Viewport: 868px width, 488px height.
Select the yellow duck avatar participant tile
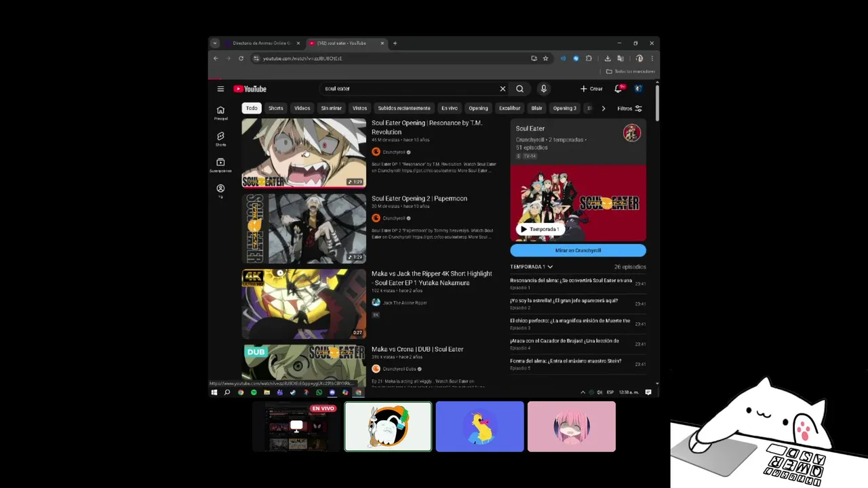480,427
